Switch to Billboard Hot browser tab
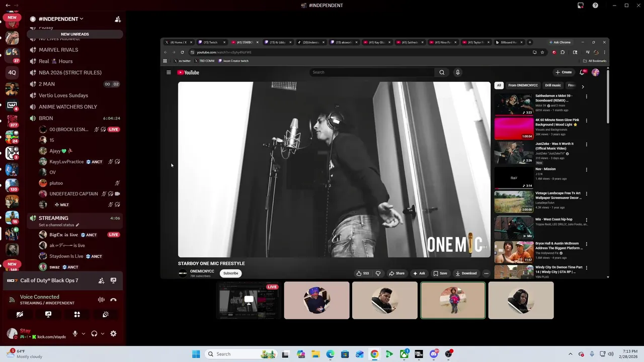Screen dimensions: 644x362 (509, 42)
